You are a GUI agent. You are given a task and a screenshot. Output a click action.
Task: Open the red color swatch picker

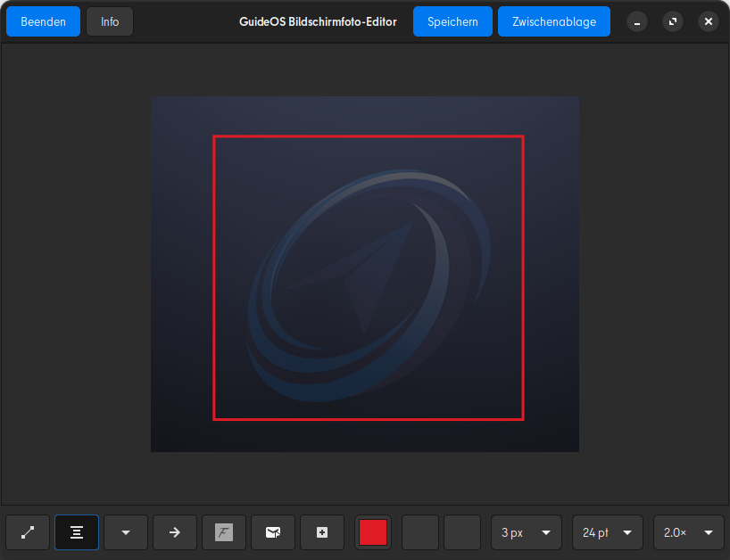[x=373, y=532]
